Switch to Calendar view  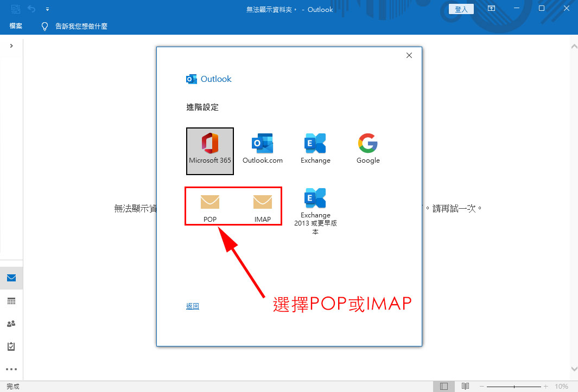click(11, 301)
